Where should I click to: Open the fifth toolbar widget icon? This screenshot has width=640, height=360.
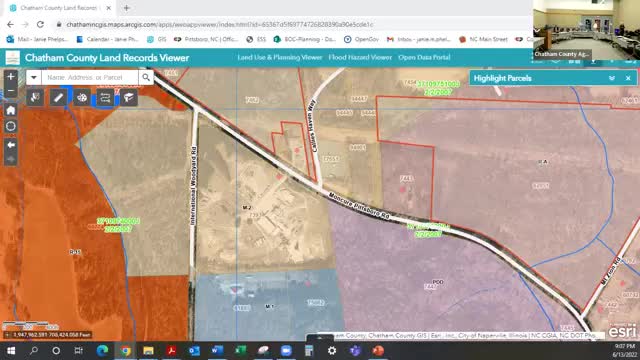(129, 98)
